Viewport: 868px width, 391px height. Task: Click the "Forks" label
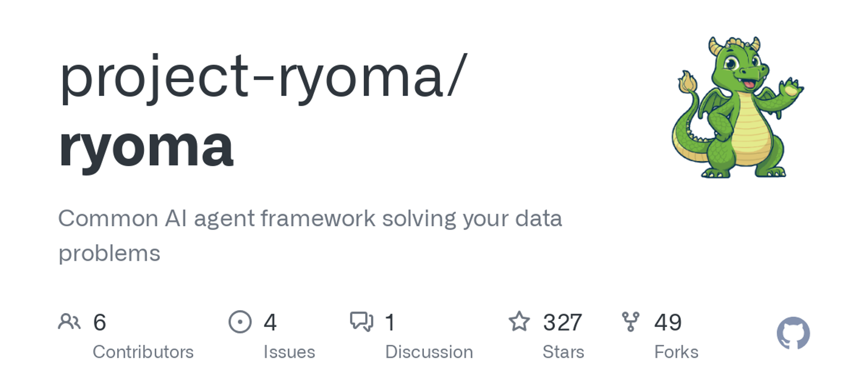[x=676, y=352]
